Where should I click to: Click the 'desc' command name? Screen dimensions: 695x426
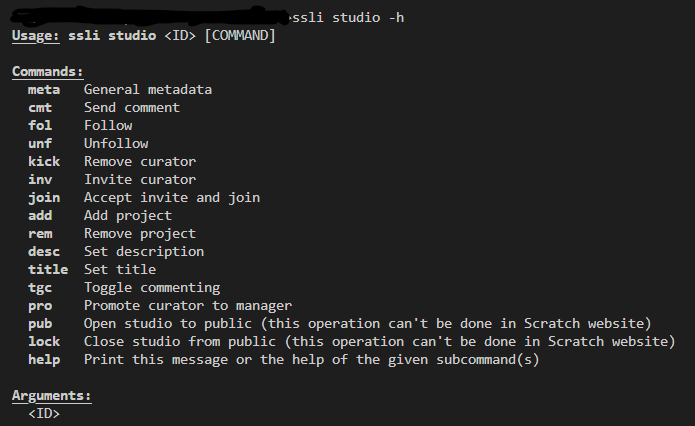point(44,251)
